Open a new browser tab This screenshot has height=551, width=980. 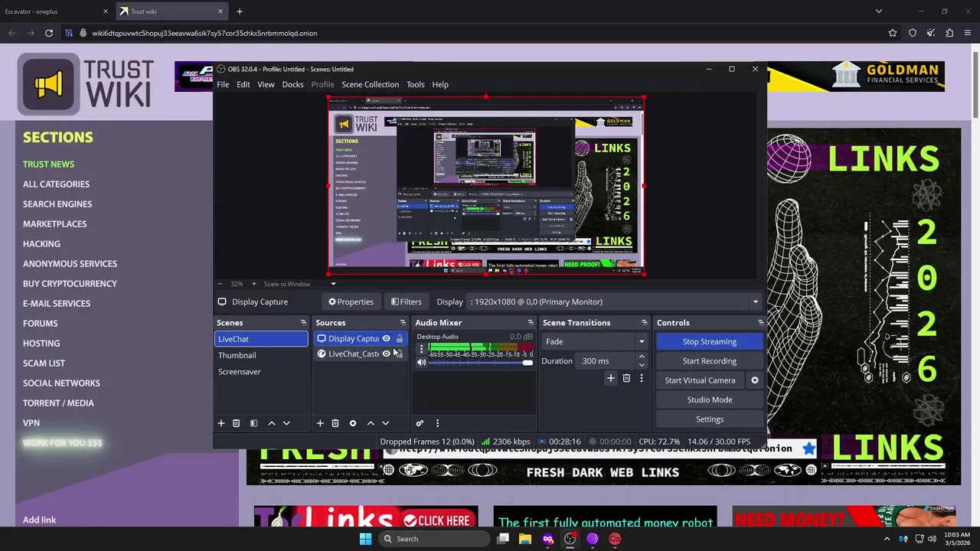click(x=240, y=11)
